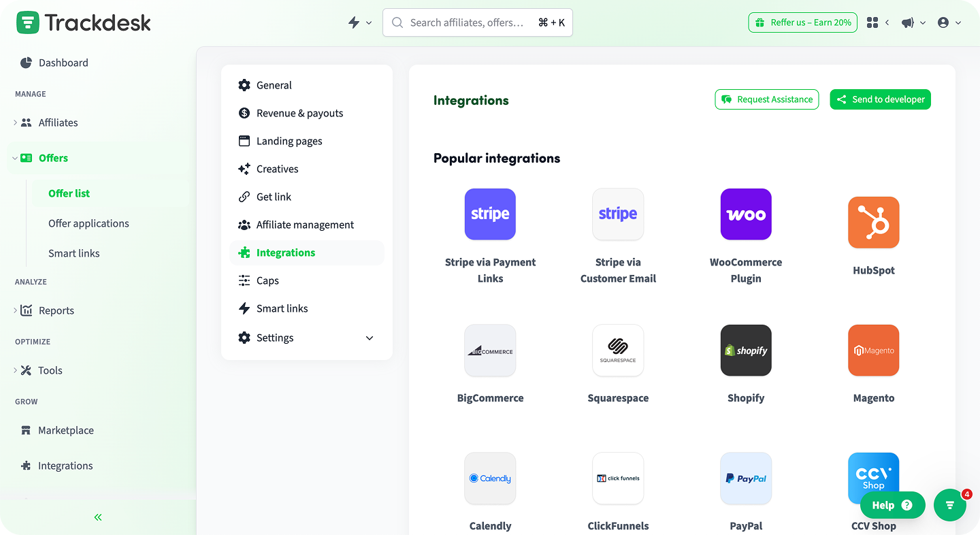Viewport: 980px width, 535px height.
Task: Open the megaphone announcements menu
Action: pyautogui.click(x=913, y=22)
